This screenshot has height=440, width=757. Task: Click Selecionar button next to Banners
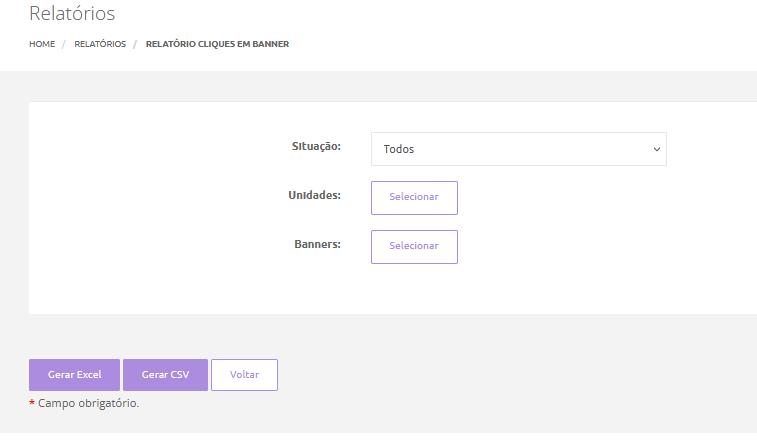click(x=414, y=247)
